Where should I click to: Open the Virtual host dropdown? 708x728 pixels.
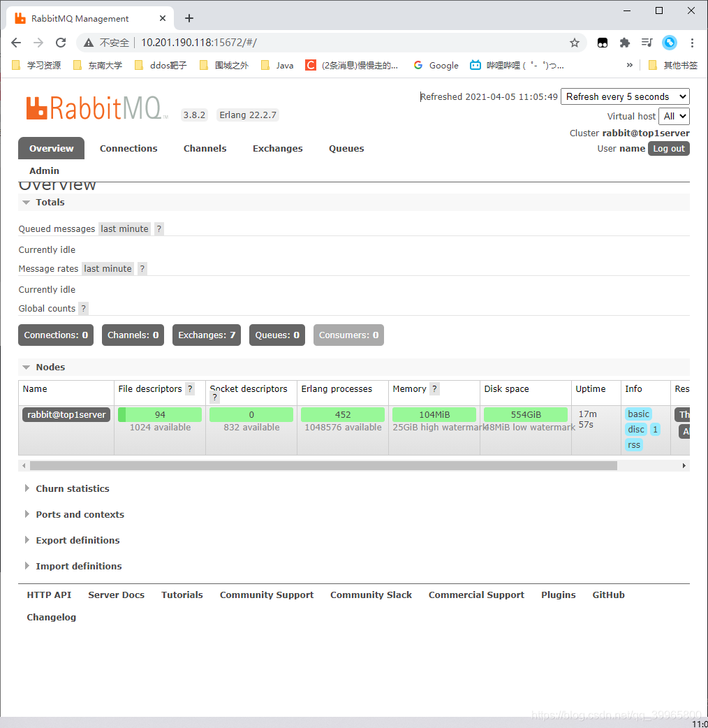[x=674, y=116]
